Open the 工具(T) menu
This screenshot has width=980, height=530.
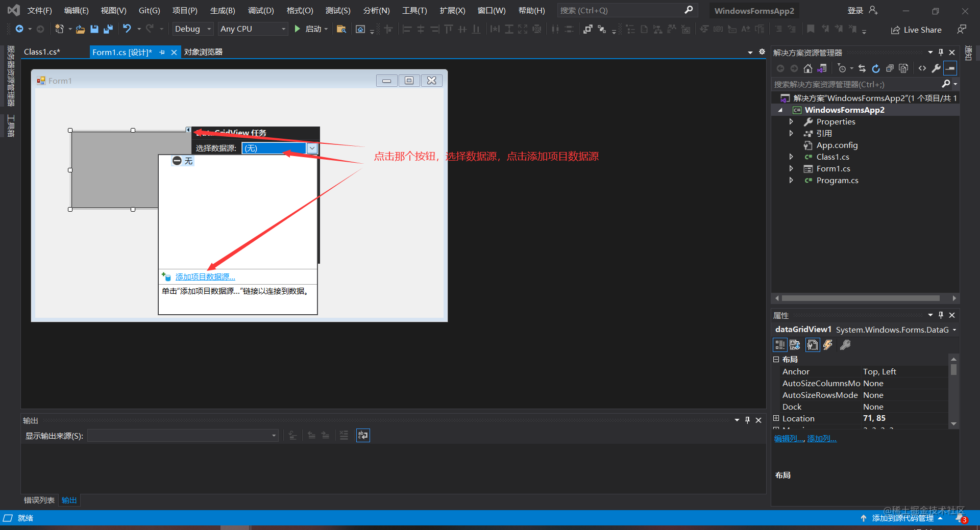pos(414,10)
